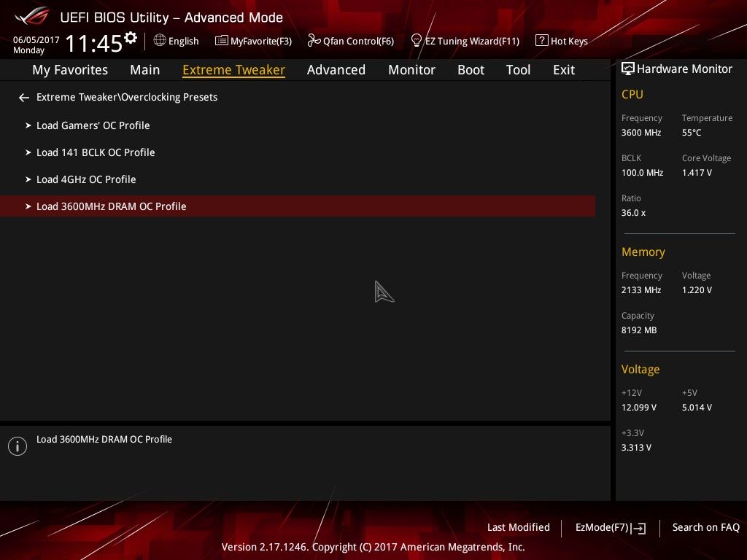Click the Voltage section heading
Viewport: 747px width, 560px height.
(x=640, y=370)
